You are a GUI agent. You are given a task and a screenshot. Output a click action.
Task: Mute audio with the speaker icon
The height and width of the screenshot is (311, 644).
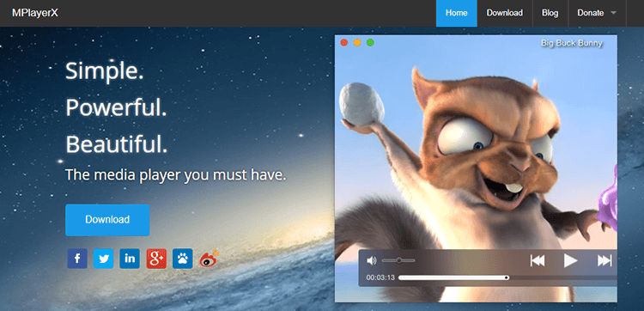click(371, 260)
